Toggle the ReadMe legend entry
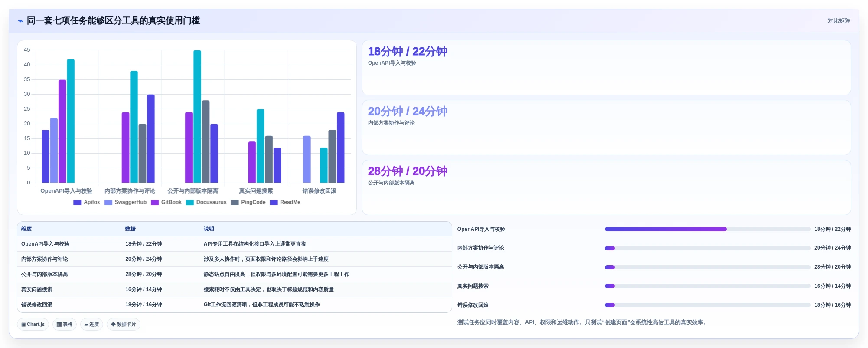This screenshot has width=868, height=348. 285,202
